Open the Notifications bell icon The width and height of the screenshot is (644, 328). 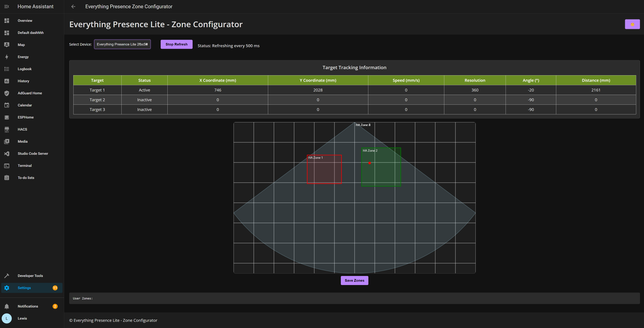[6, 307]
